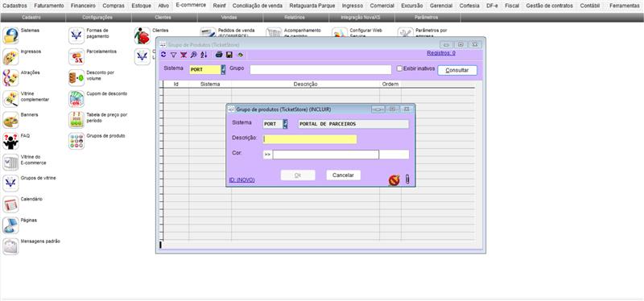Open the Estoque menu
Screen dimensions: 644x301
tap(142, 6)
